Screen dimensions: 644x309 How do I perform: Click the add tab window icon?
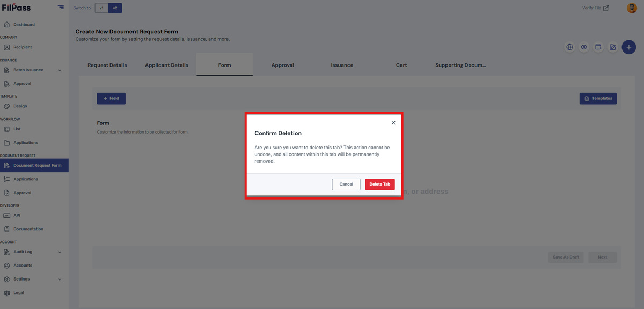coord(598,47)
